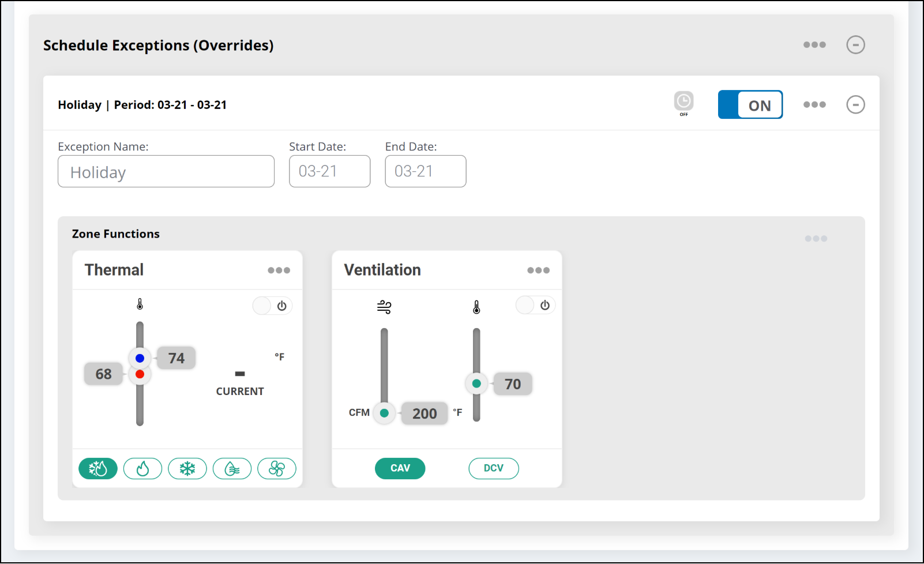
Task: Select the auto heat/cool thermal mode
Action: [x=98, y=469]
